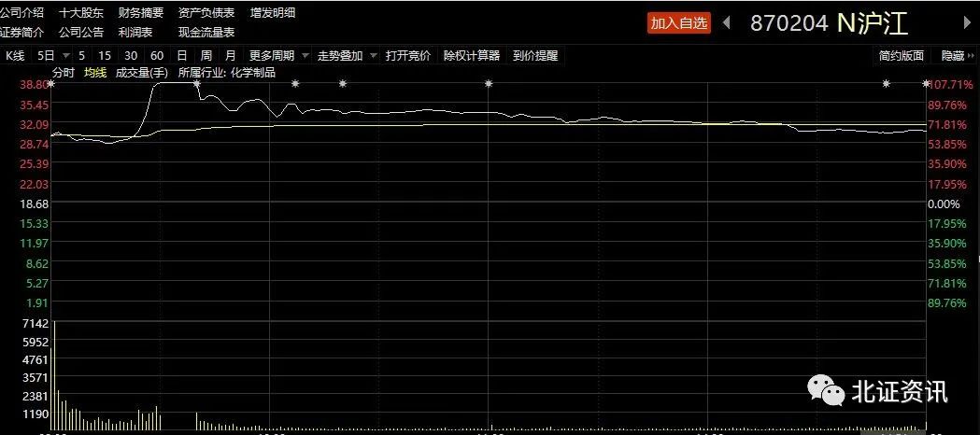
Task: Open the 资产负债表 balance sheet tab
Action: tap(206, 13)
